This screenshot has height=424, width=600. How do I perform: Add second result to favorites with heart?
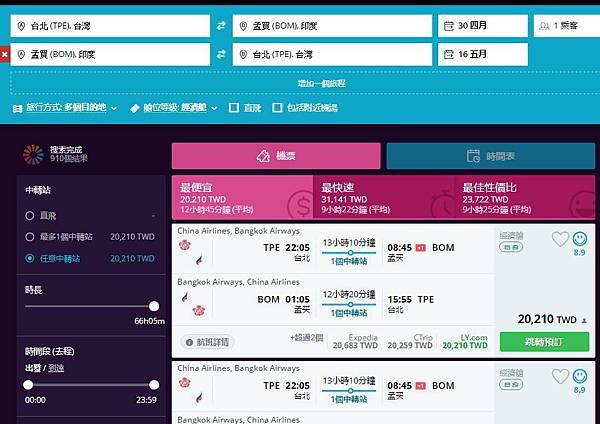560,377
